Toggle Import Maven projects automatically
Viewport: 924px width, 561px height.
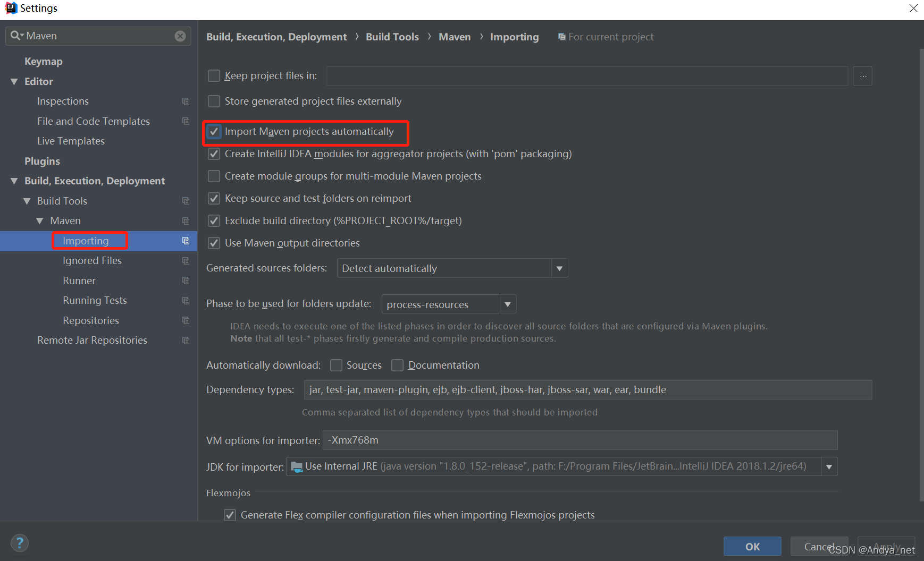[214, 131]
